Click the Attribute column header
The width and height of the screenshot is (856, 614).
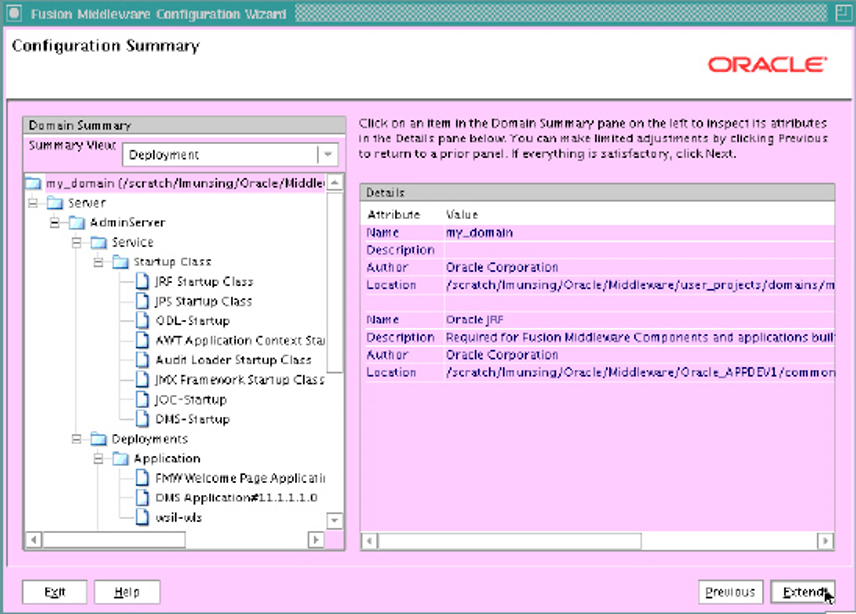click(394, 214)
